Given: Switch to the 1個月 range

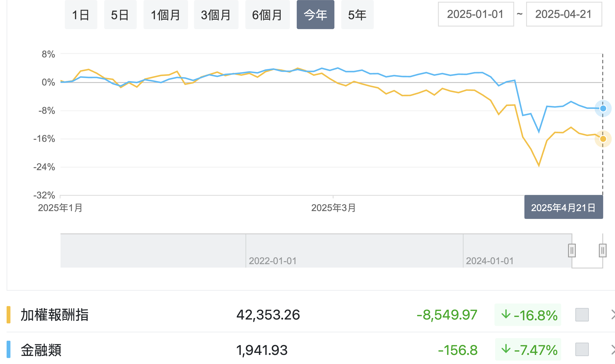Looking at the screenshot, I should [166, 15].
